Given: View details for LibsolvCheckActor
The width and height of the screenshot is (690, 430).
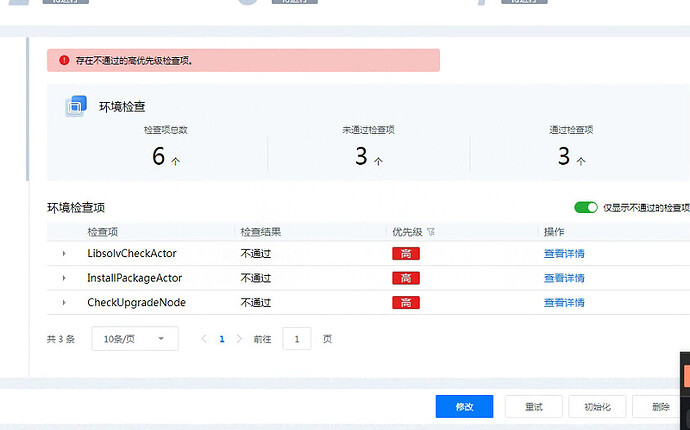Looking at the screenshot, I should click(x=564, y=254).
